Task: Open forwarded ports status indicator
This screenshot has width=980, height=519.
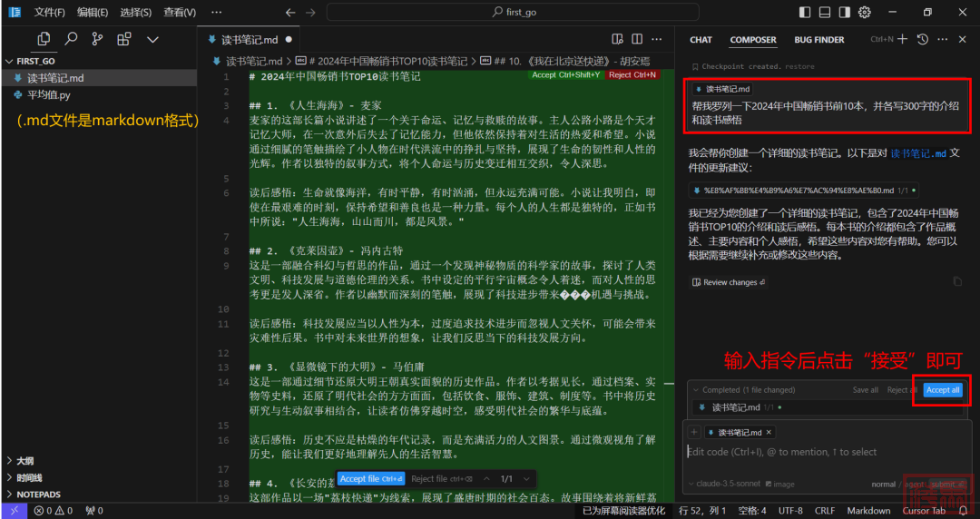Action: 93,511
